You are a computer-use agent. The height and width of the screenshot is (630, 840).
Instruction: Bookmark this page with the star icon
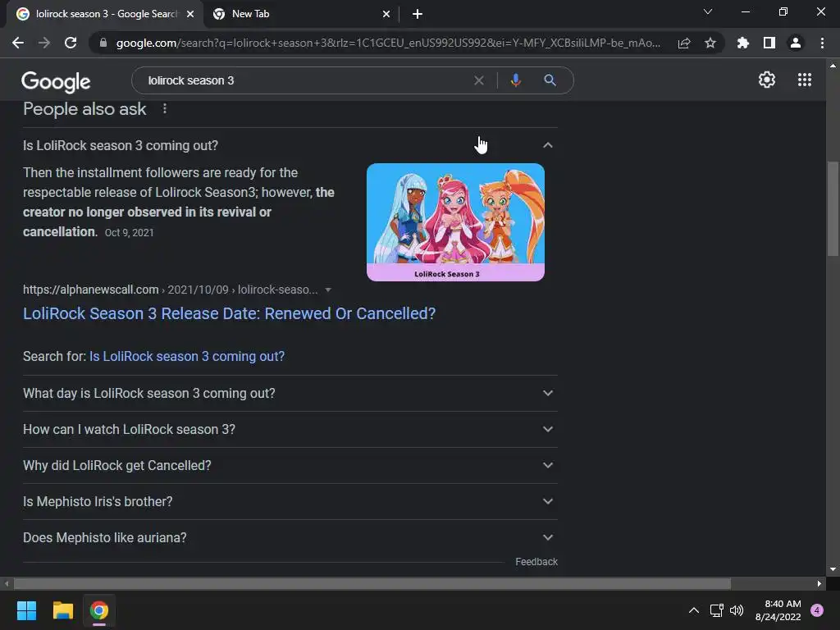[710, 43]
